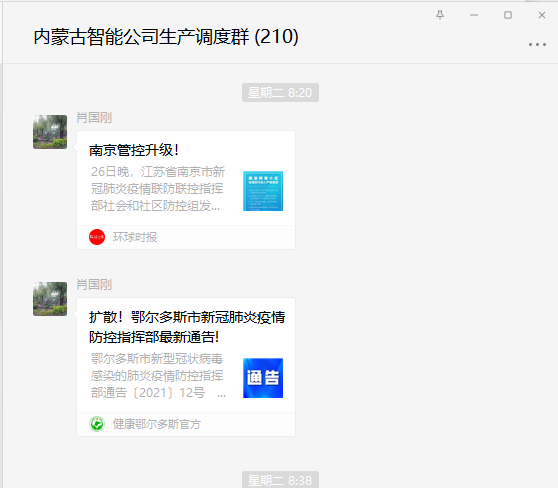Click the 健康鄂尔多斯官方 green source logo

[97, 424]
